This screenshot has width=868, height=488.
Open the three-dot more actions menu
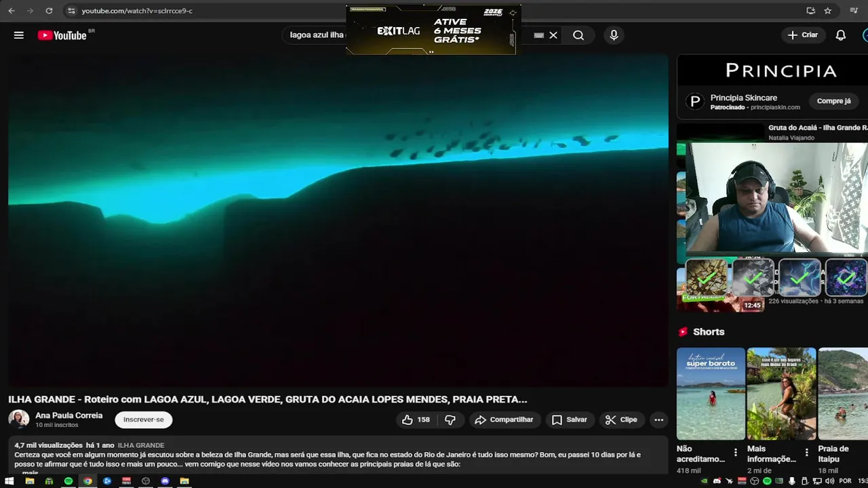tap(658, 420)
